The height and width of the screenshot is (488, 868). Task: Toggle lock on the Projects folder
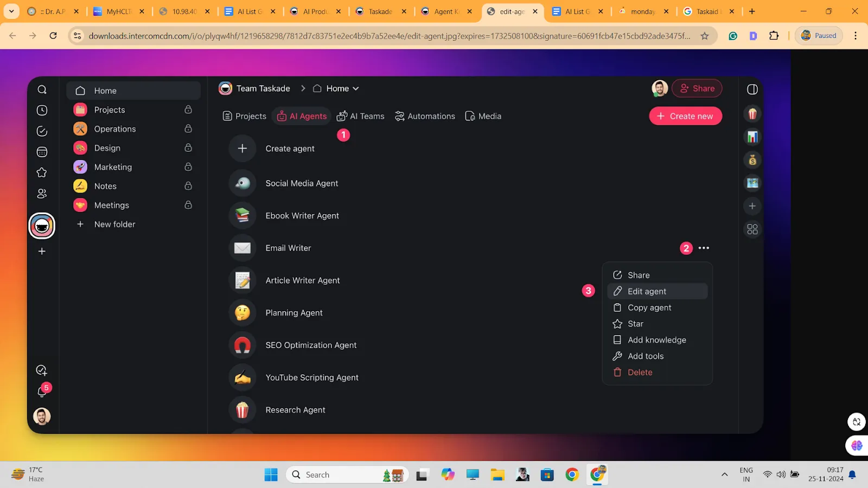pyautogui.click(x=188, y=110)
